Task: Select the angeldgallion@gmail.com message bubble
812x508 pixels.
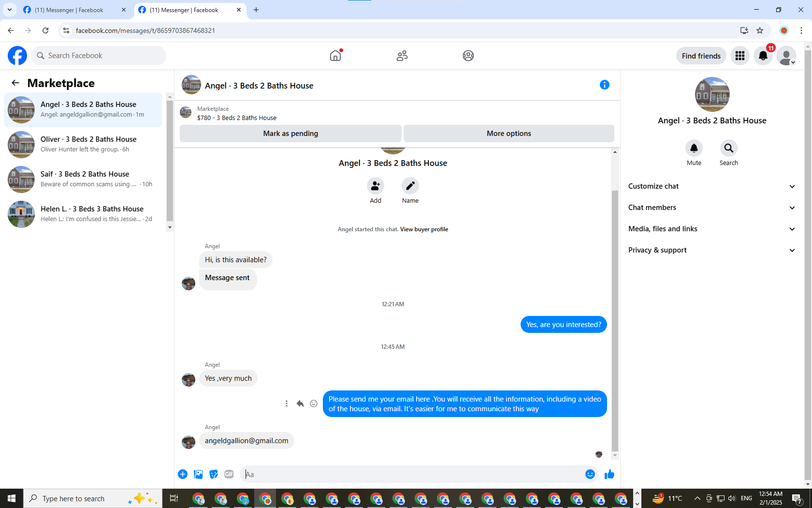Action: (246, 441)
